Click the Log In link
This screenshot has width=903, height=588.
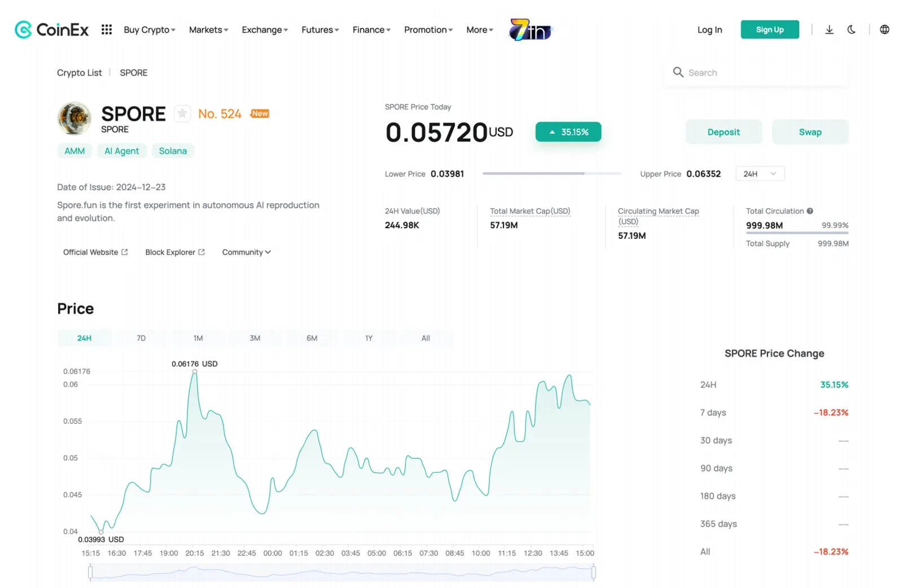tap(709, 30)
